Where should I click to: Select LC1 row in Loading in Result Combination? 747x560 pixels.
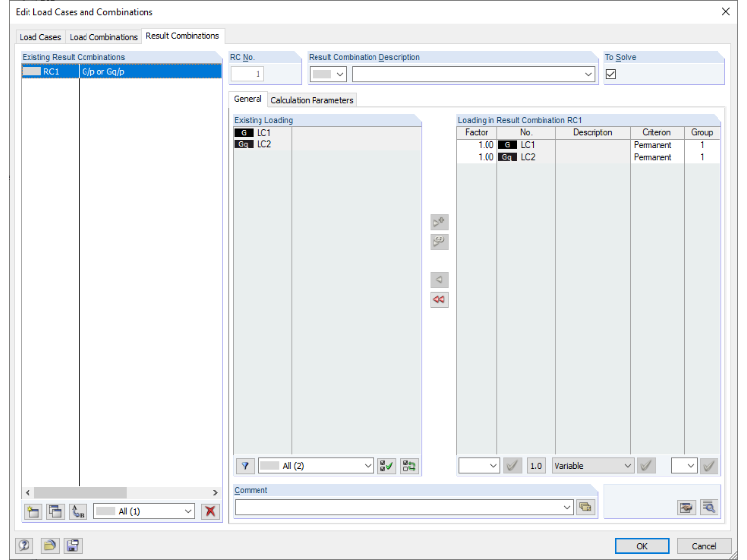tap(589, 145)
